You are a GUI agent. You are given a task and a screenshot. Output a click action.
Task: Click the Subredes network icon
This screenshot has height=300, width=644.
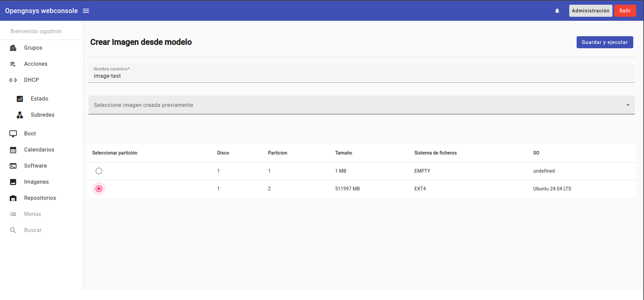[20, 115]
